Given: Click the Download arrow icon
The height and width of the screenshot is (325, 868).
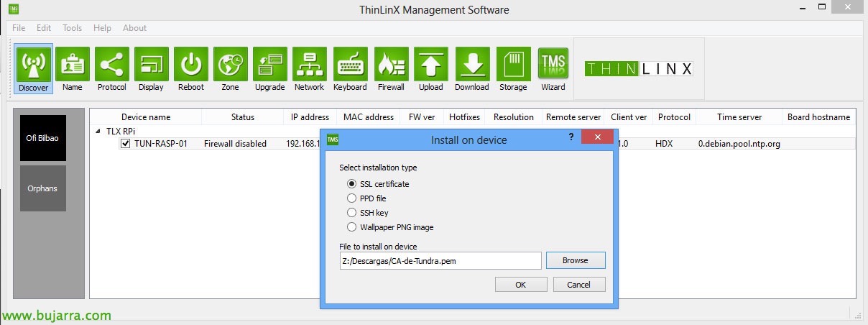Looking at the screenshot, I should (x=471, y=69).
